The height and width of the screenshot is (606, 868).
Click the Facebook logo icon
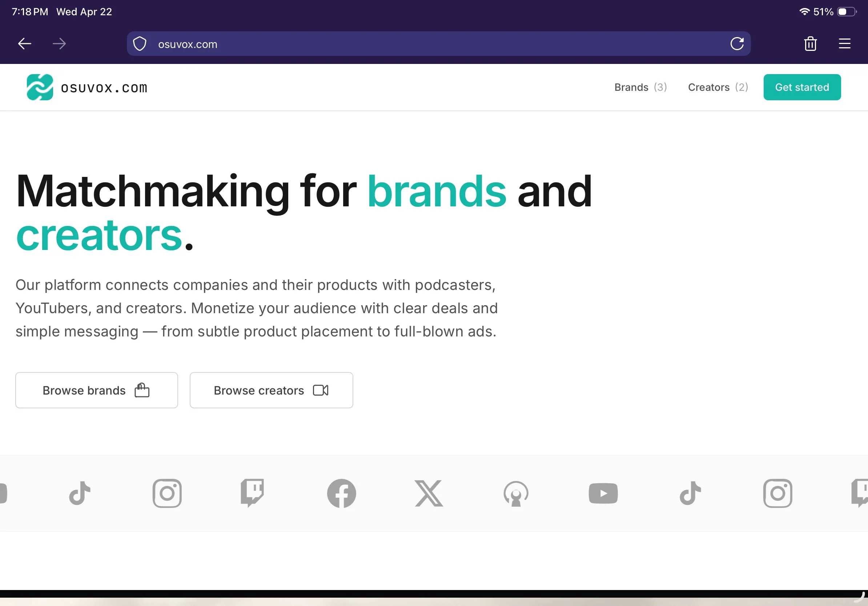click(x=341, y=493)
